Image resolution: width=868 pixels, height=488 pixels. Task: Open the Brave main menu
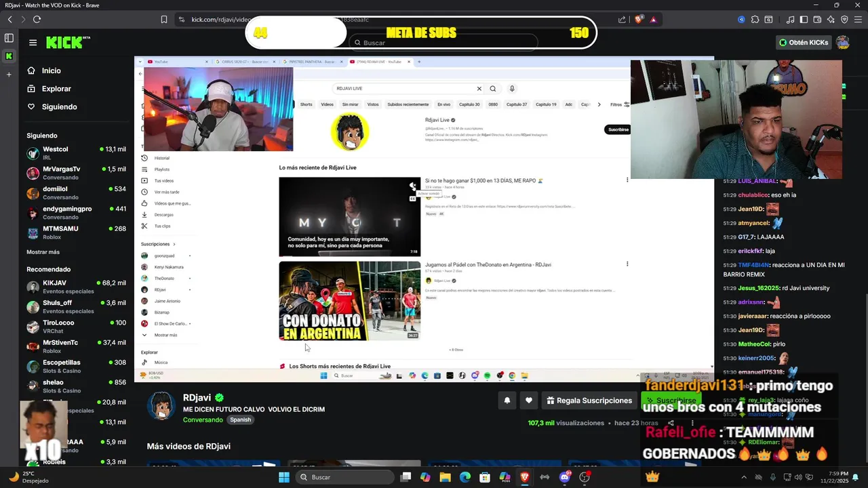858,20
